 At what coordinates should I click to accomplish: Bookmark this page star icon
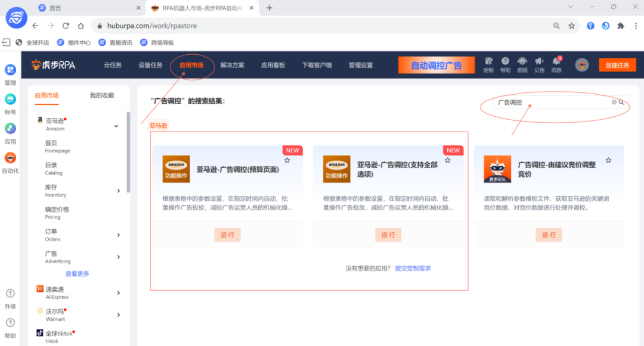571,26
